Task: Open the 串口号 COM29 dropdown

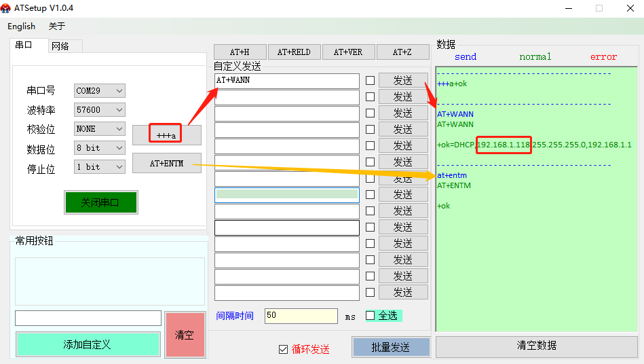Action: click(x=100, y=91)
